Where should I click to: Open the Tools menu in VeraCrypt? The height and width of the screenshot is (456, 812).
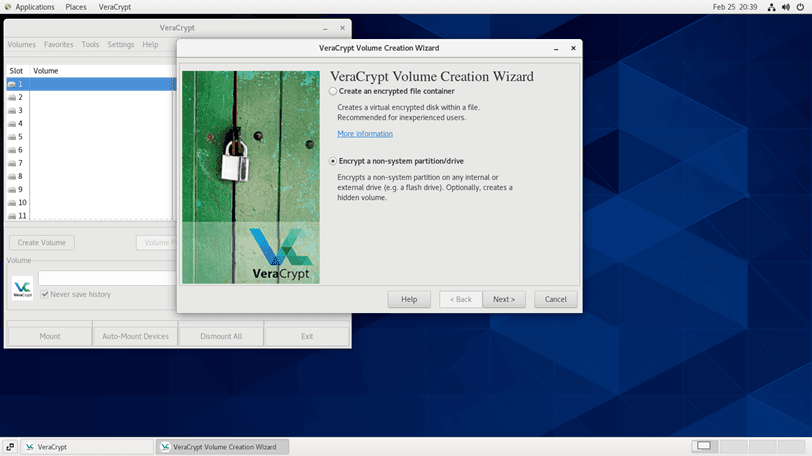(90, 45)
